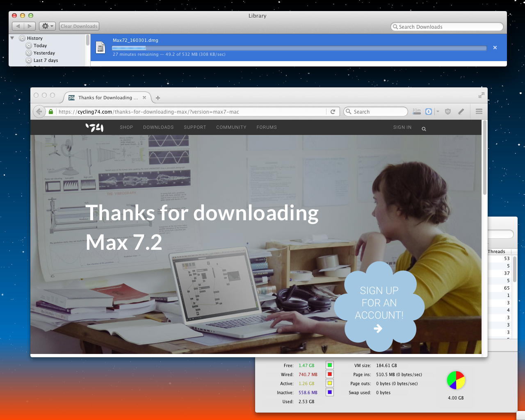Open the COMMUNITY menu item

[x=231, y=127]
